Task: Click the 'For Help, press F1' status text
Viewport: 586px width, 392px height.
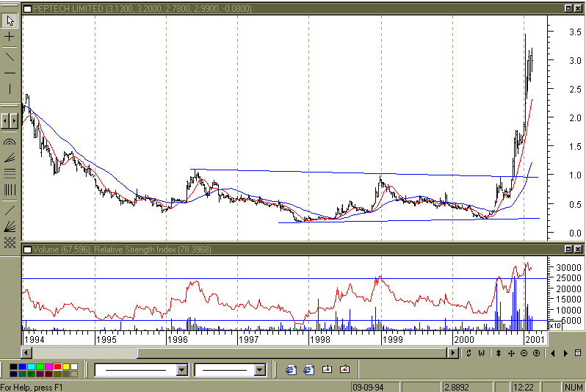Action: coord(32,387)
